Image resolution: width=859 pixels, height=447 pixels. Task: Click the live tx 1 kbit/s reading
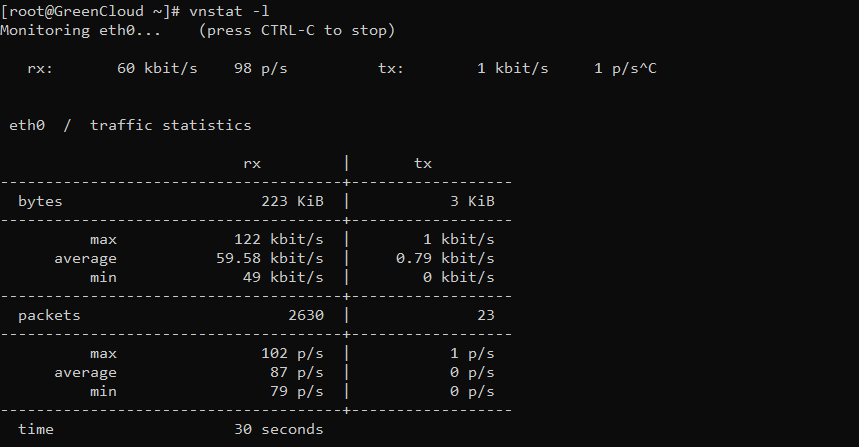click(x=512, y=68)
